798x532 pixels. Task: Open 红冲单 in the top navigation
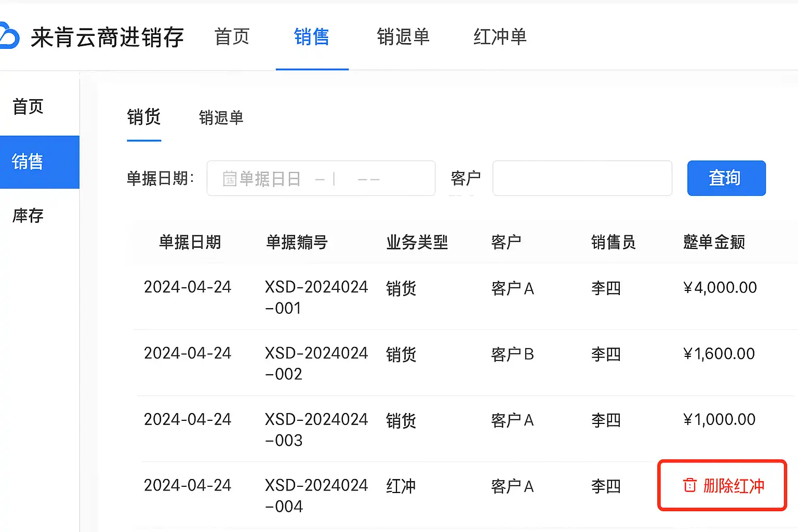500,37
